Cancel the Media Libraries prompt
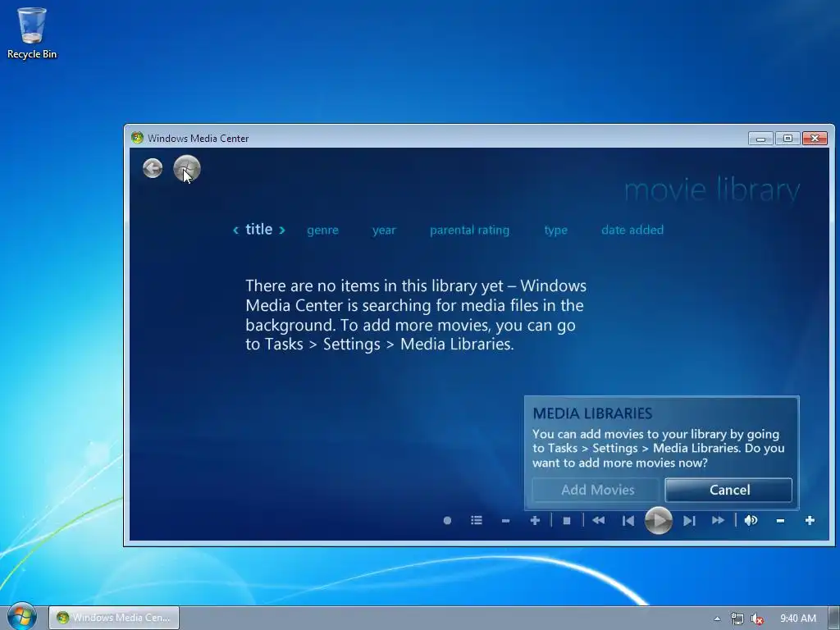This screenshot has height=630, width=840. coord(728,490)
